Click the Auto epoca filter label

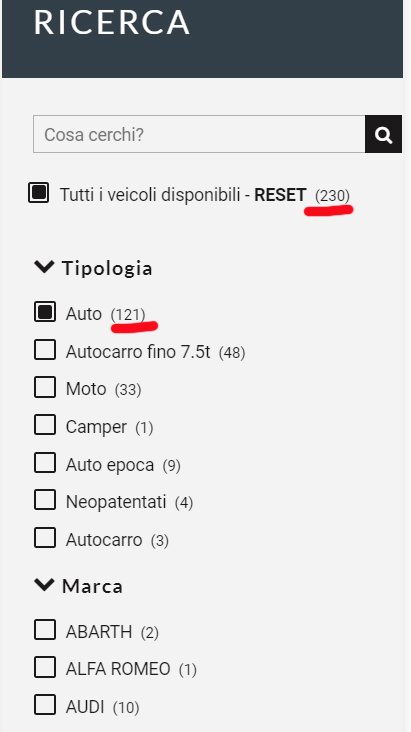pos(110,465)
